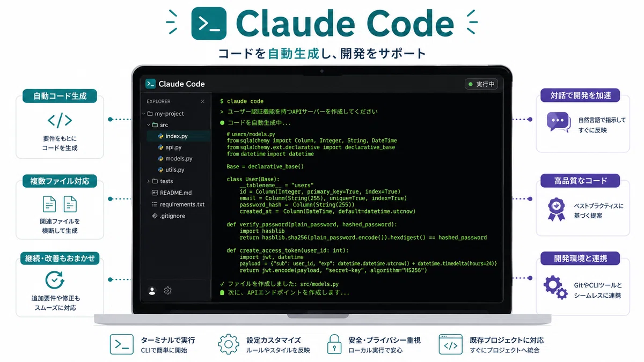The image size is (644, 362).
Task: Collapse the my-project folder chevron
Action: [x=143, y=114]
